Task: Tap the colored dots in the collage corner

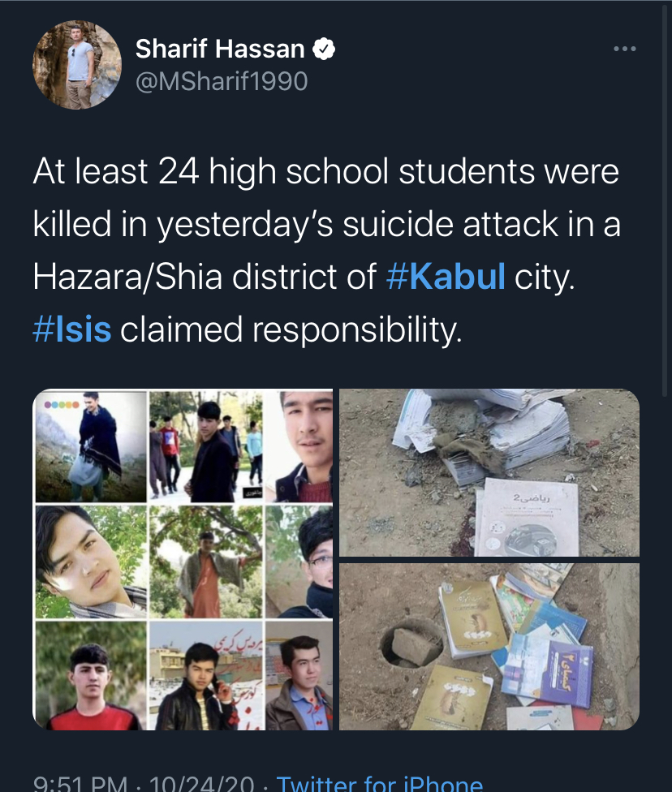Action: (62, 405)
